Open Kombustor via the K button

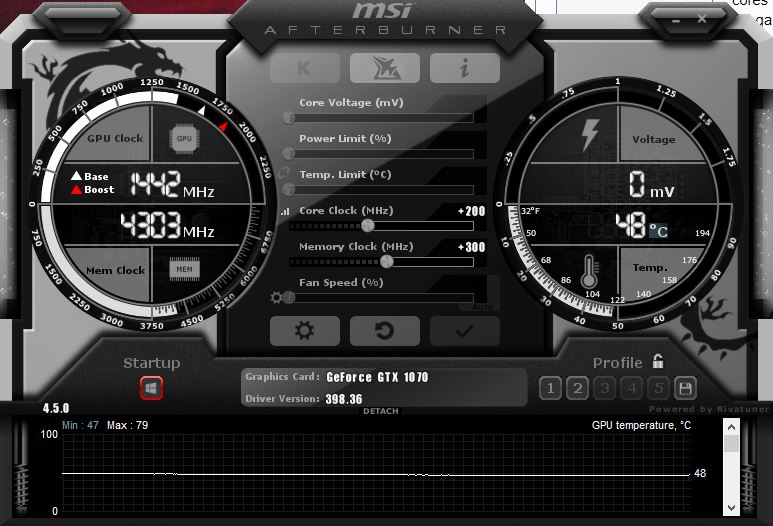coord(305,68)
